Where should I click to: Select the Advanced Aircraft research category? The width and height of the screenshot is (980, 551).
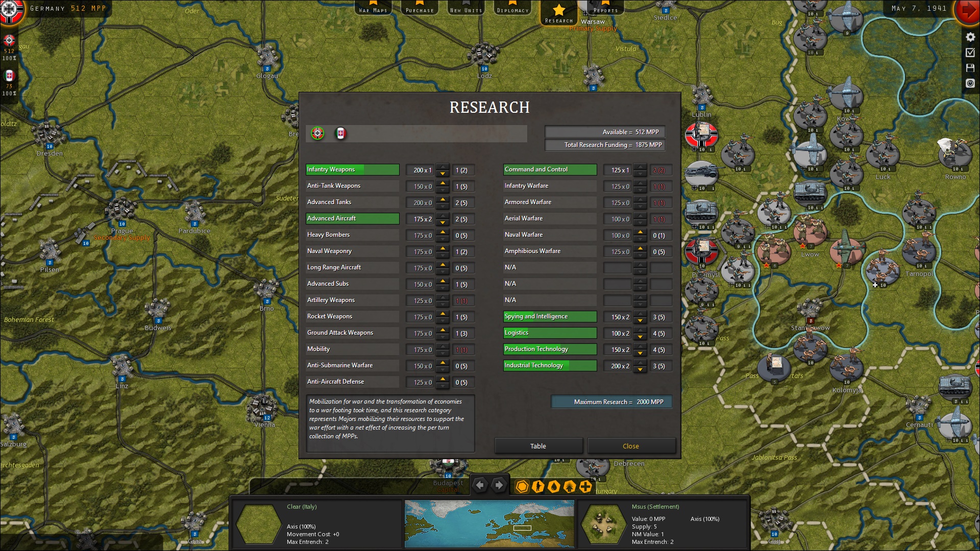click(x=352, y=218)
